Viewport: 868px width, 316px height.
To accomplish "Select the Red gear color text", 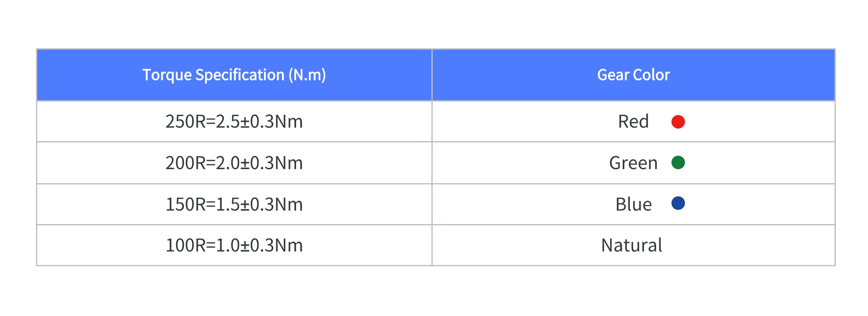I will point(633,121).
